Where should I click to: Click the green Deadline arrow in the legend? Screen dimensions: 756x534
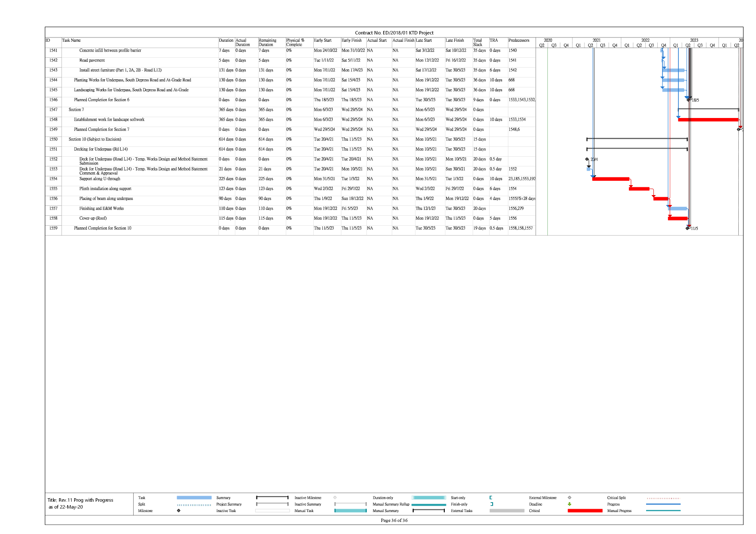[569, 504]
